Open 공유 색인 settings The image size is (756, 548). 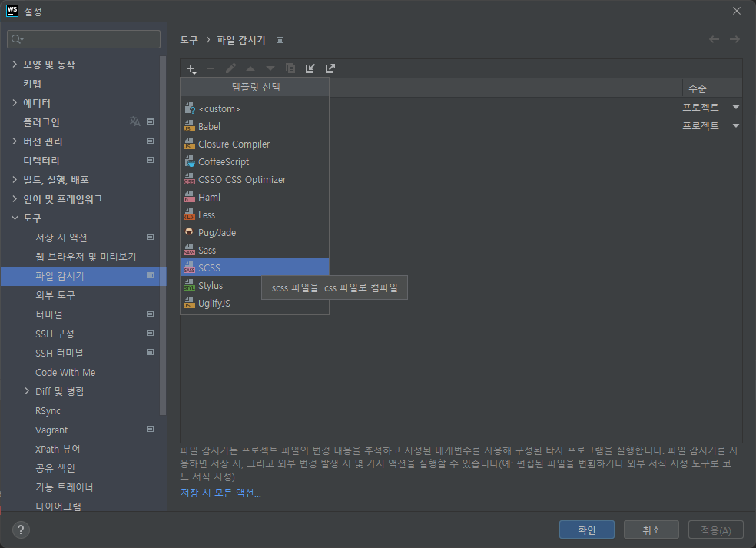[x=55, y=468]
